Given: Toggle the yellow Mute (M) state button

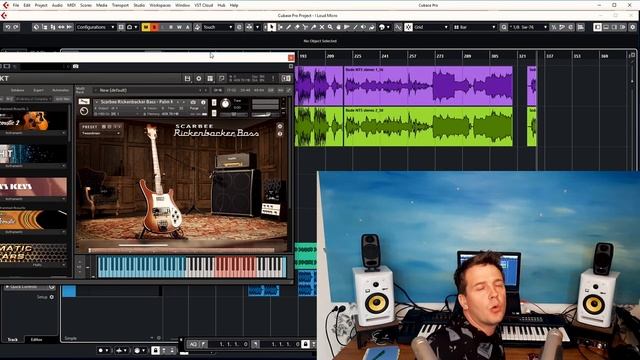Looking at the screenshot, I should (146, 27).
